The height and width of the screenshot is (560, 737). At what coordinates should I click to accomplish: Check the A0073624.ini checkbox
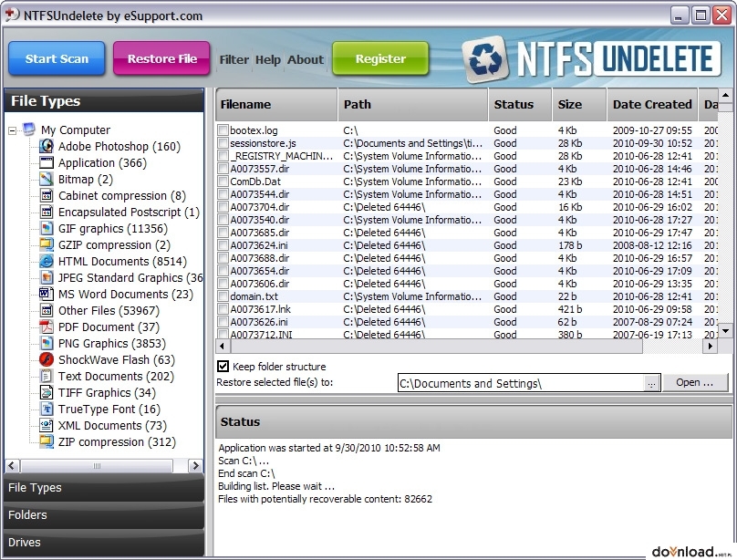pyautogui.click(x=223, y=244)
